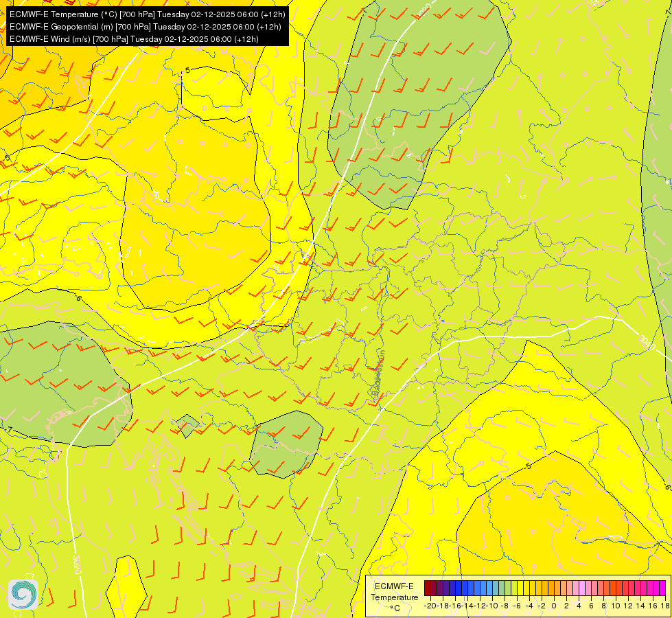
Task: Click the ECMWF swirl logo icon
Action: pyautogui.click(x=23, y=594)
